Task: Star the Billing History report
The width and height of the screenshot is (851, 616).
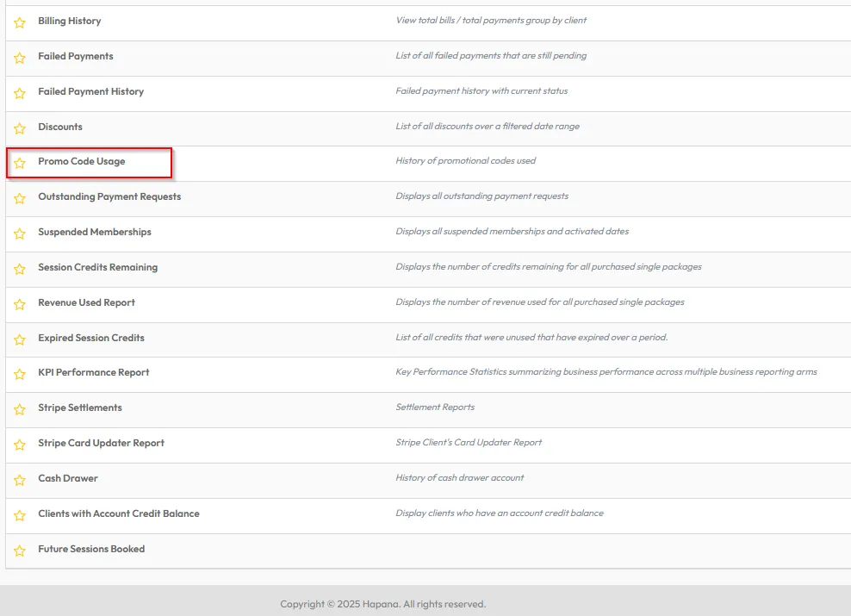Action: click(x=20, y=22)
